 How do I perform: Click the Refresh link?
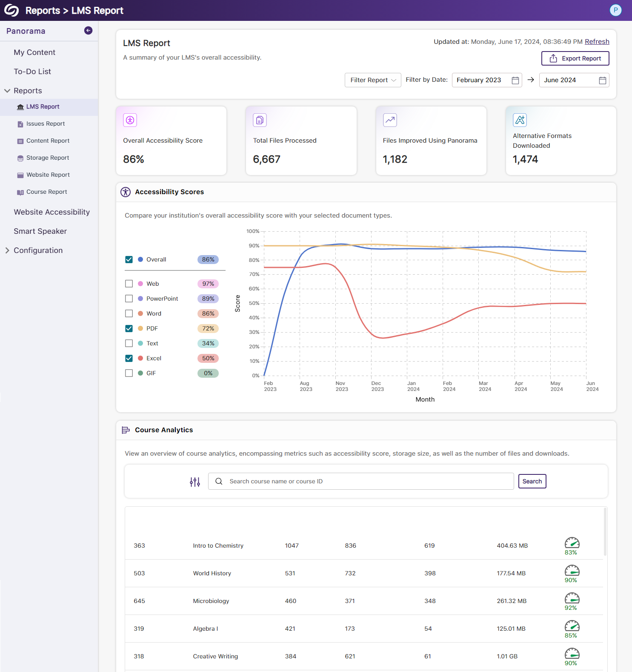pyautogui.click(x=597, y=42)
